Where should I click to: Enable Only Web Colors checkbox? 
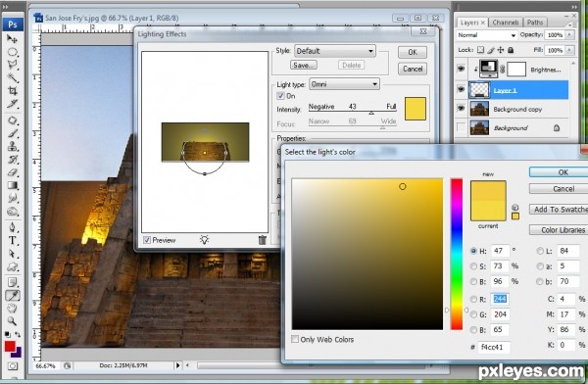click(x=295, y=339)
